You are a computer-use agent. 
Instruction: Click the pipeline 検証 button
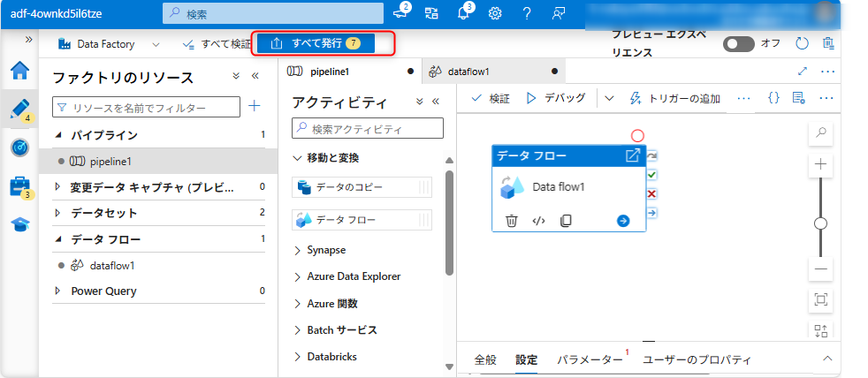coord(490,99)
